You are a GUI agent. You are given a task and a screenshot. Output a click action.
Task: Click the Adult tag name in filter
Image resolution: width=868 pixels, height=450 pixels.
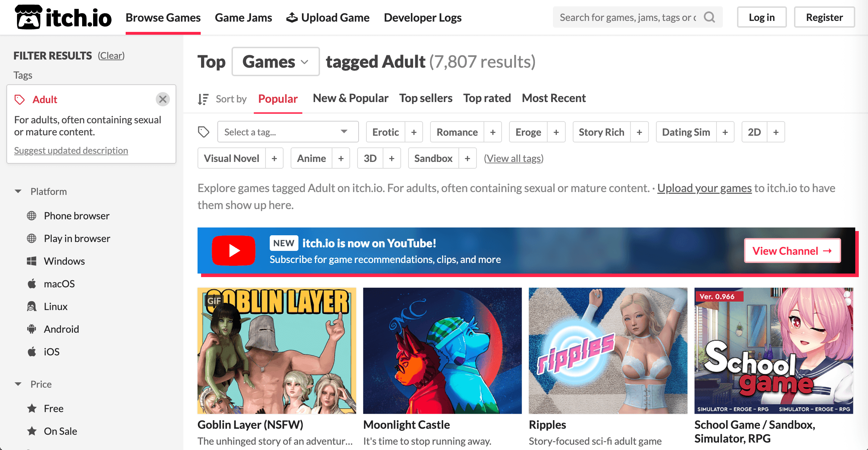[45, 100]
